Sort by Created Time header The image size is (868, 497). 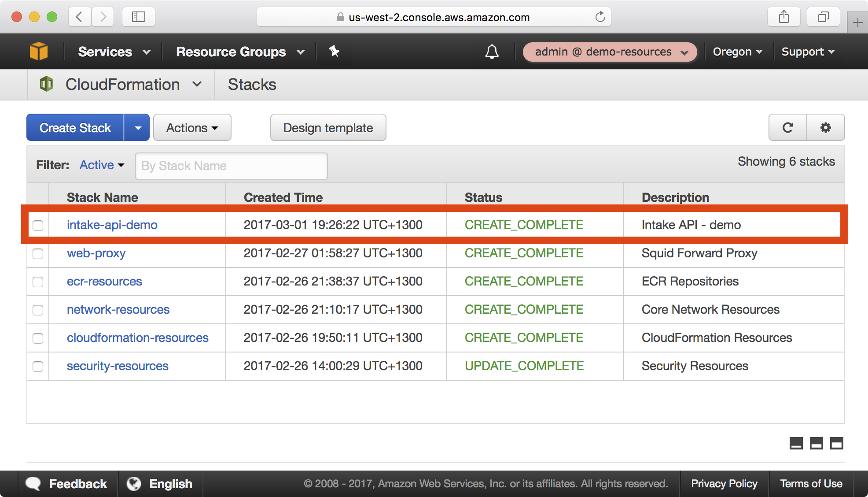click(x=283, y=197)
